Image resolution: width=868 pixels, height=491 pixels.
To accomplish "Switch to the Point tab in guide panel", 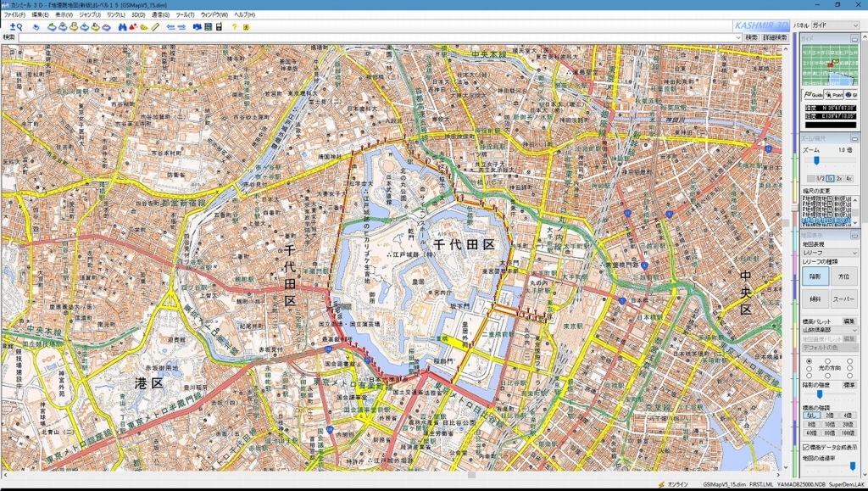I will (x=834, y=95).
